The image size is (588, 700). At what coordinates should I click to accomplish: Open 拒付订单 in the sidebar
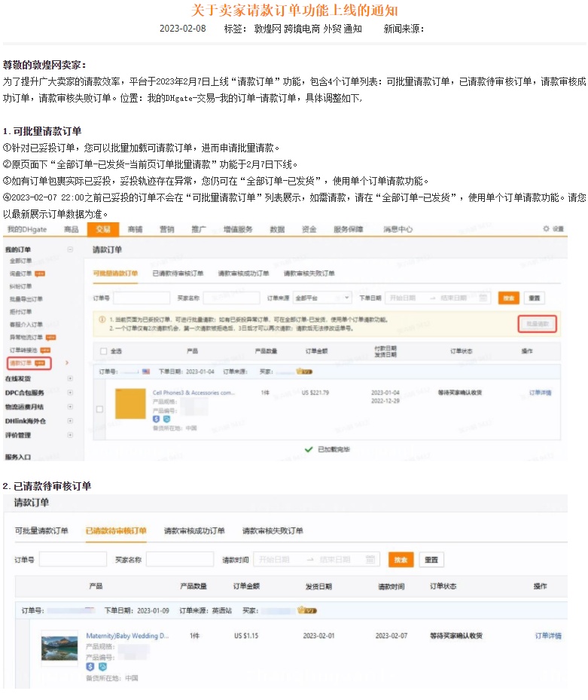(20, 312)
